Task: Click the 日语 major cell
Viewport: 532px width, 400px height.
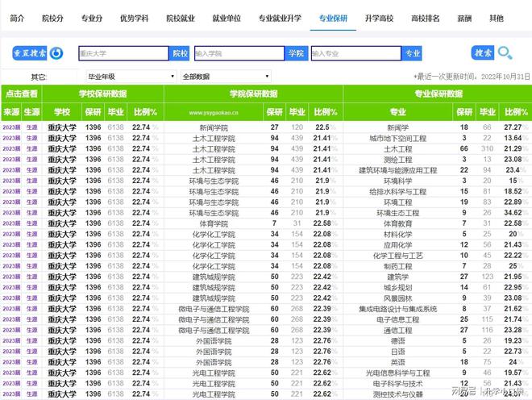Action: coord(397,352)
